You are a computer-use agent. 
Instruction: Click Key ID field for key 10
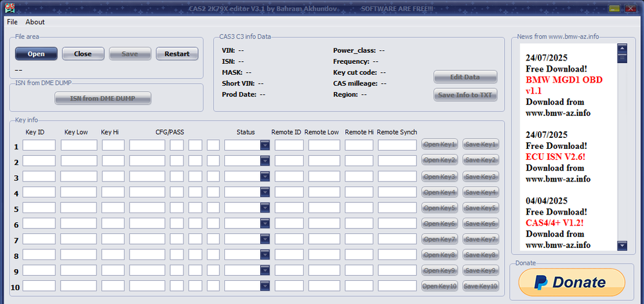[39, 285]
